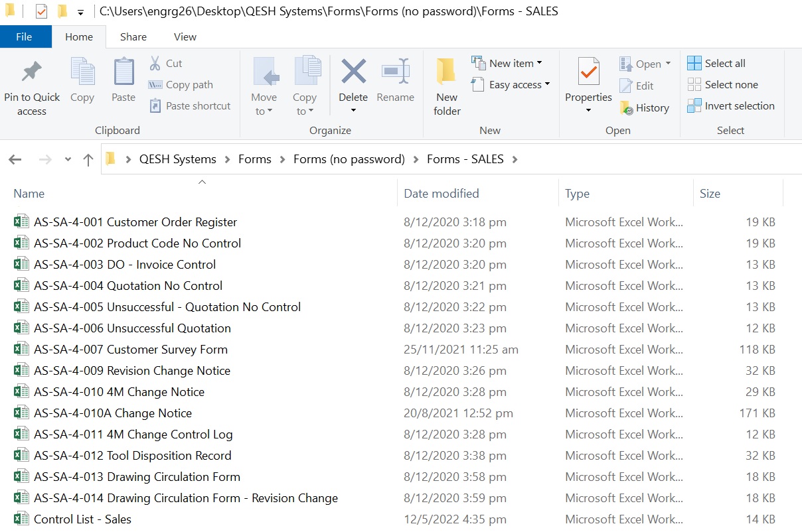Open Properties using the checkmark icon
802x532 pixels.
[588, 72]
